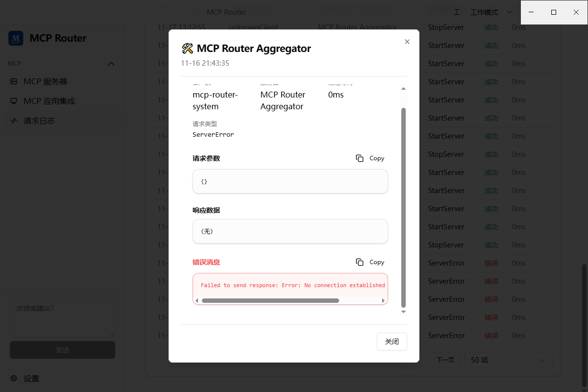Click the hammer-wrench icon in dialog title
588x392 pixels.
point(187,49)
